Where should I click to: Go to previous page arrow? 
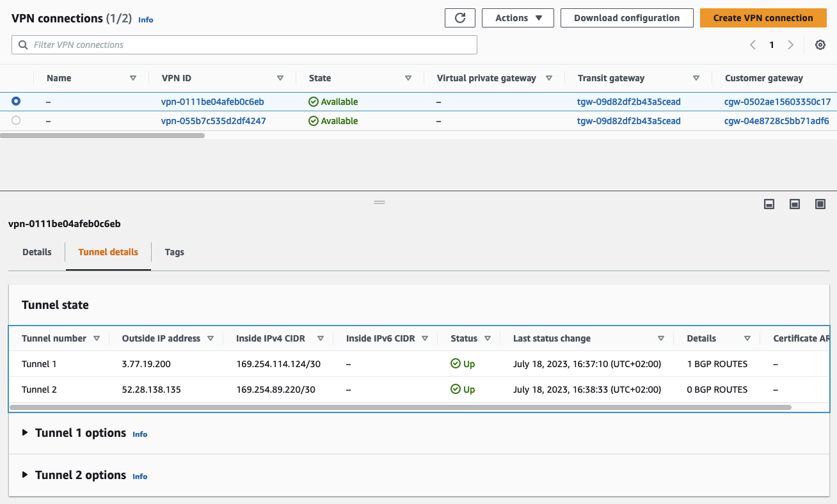[x=753, y=45]
